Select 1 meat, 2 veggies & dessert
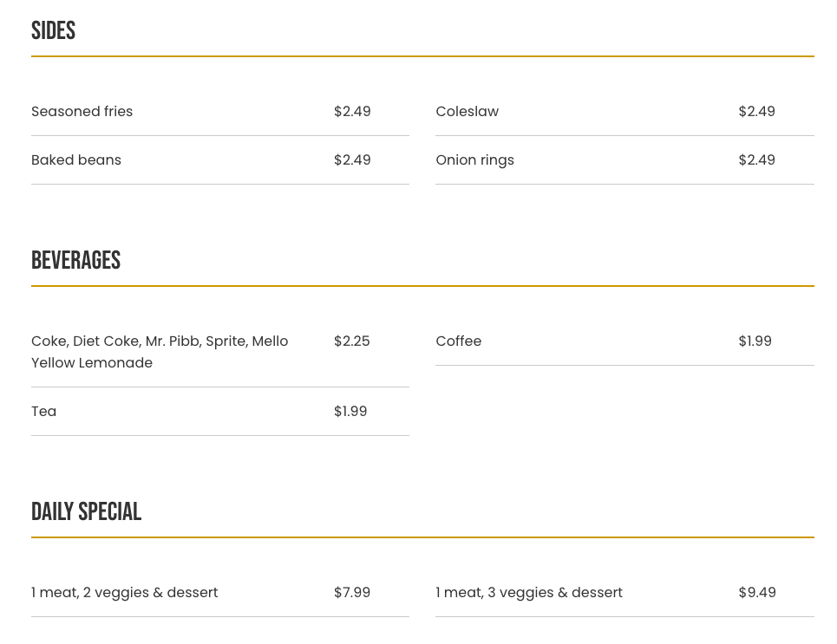Screen dimensions: 837x644 [x=125, y=593]
